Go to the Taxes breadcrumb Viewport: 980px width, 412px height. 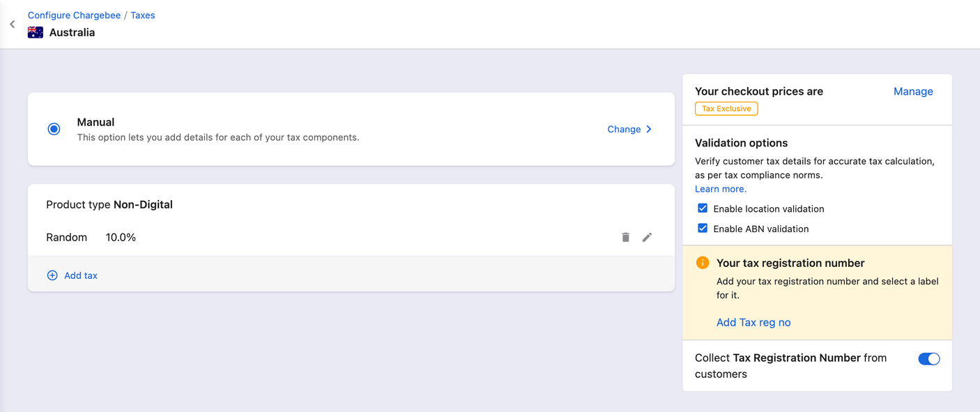click(x=143, y=15)
